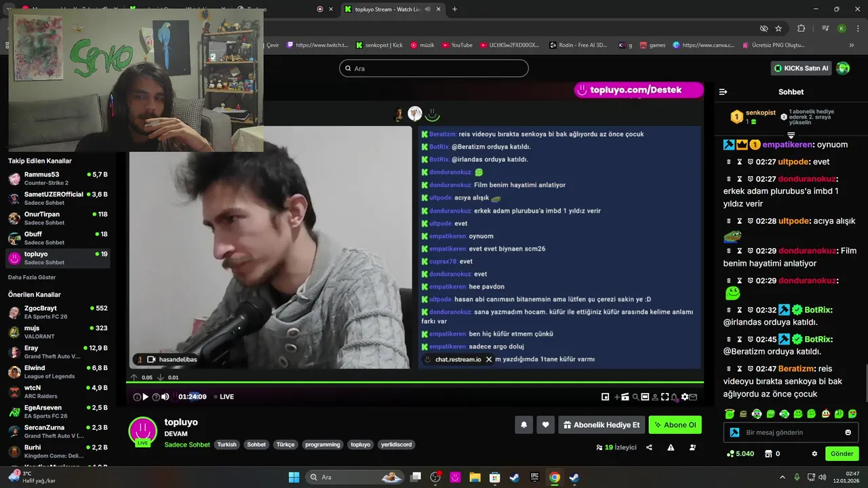The width and height of the screenshot is (868, 488).
Task: Open Windows Start menu
Action: point(294,477)
